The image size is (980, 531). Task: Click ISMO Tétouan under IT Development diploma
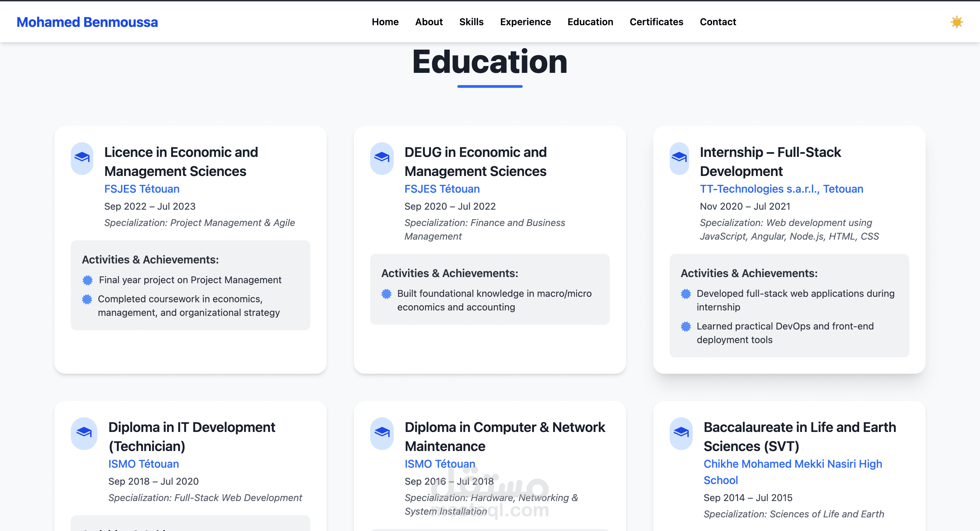point(143,464)
